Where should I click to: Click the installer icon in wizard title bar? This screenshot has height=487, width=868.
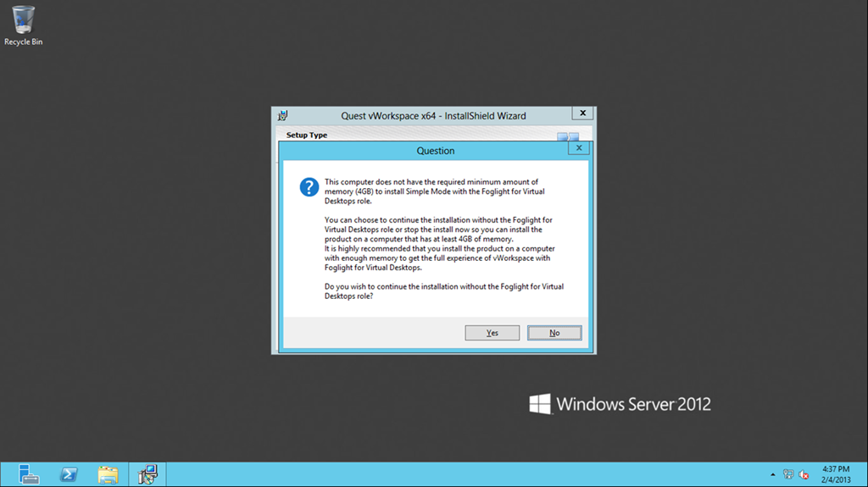pyautogui.click(x=283, y=116)
